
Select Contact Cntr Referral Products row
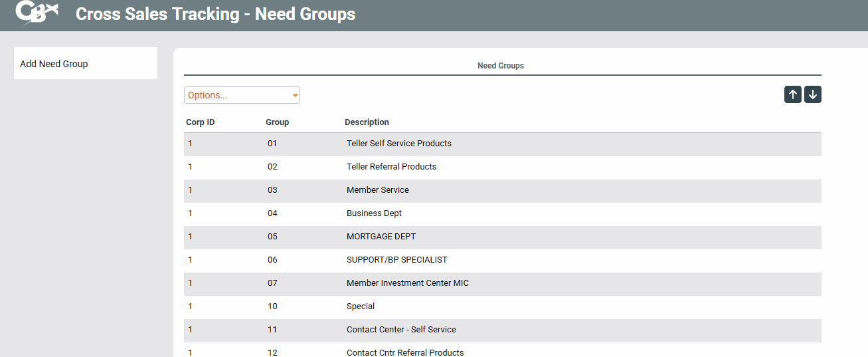(x=405, y=352)
